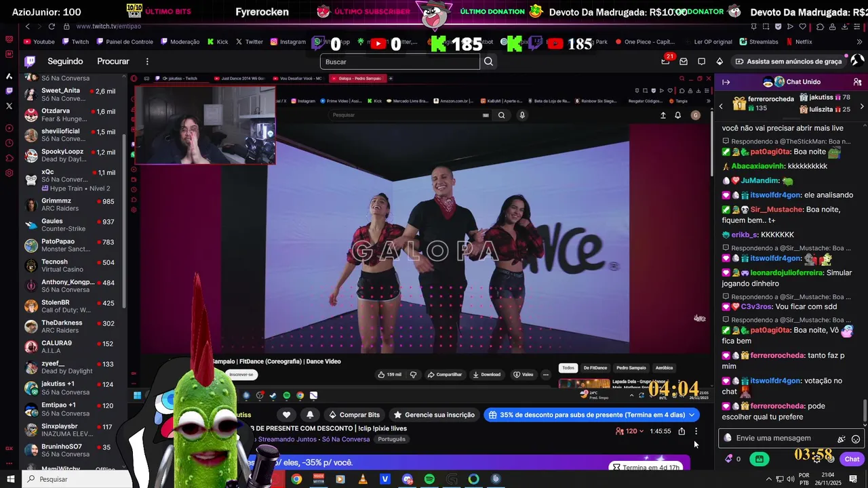Open Streamlabs bookmark
The width and height of the screenshot is (868, 488).
[x=759, y=42]
